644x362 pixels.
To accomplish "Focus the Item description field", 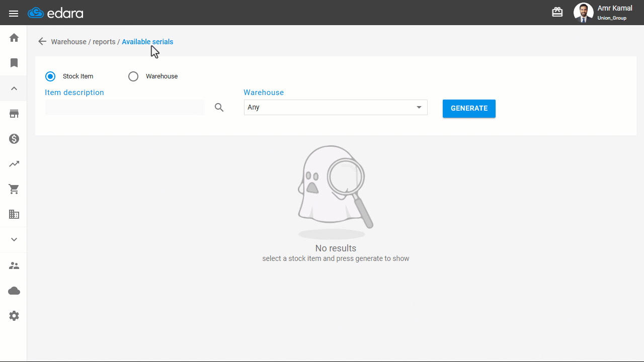I will coord(125,107).
